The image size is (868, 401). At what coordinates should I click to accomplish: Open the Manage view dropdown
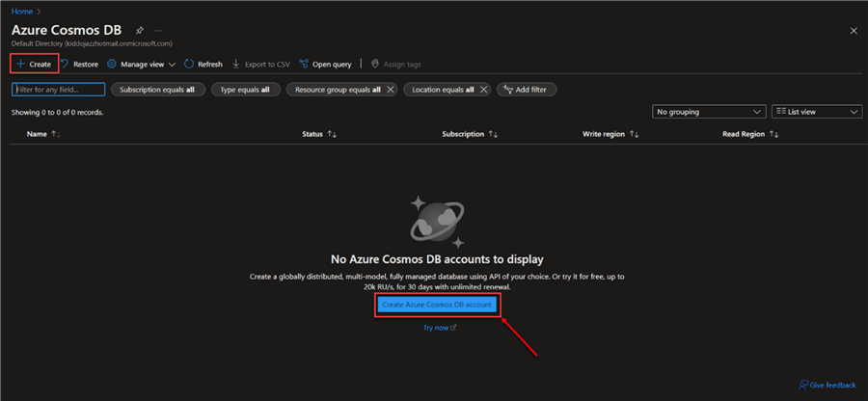(141, 65)
